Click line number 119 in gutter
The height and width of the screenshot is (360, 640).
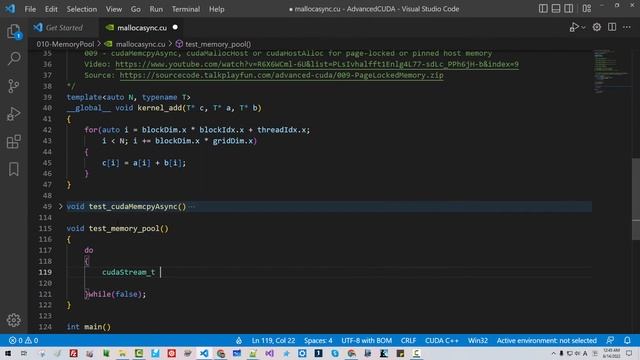point(45,272)
